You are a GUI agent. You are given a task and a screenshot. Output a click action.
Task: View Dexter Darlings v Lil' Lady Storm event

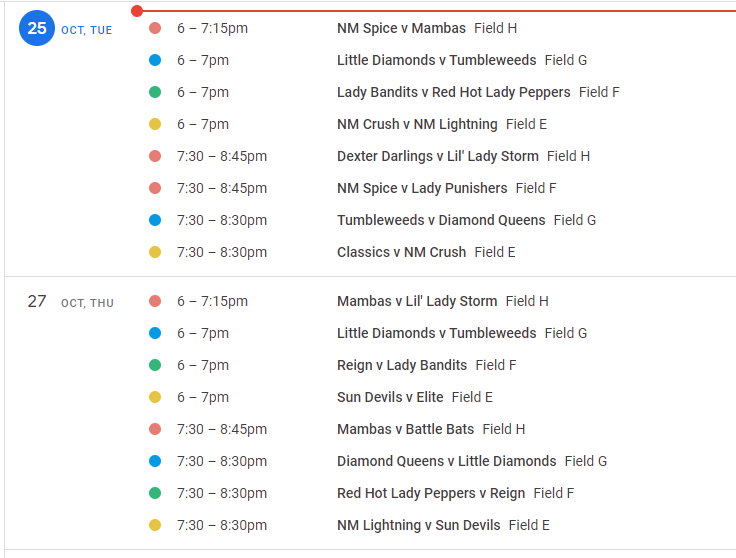coord(437,156)
